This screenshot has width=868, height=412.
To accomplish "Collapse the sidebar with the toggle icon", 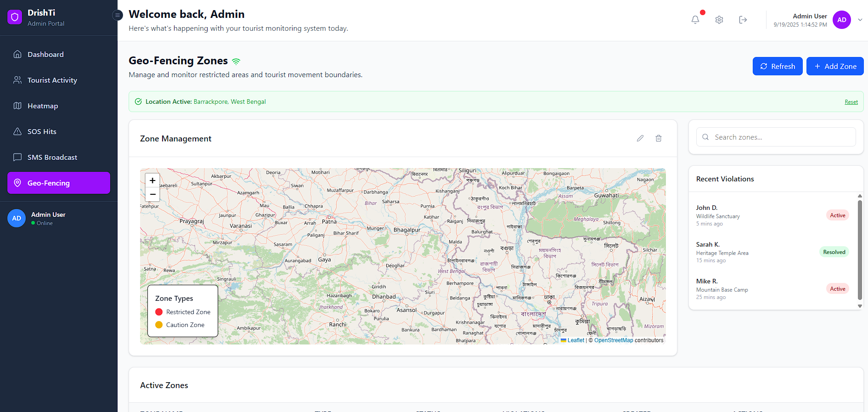I will (x=118, y=15).
